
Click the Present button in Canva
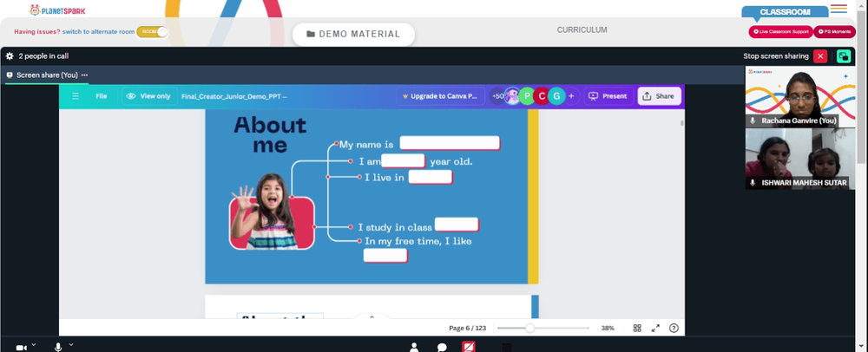tap(608, 96)
